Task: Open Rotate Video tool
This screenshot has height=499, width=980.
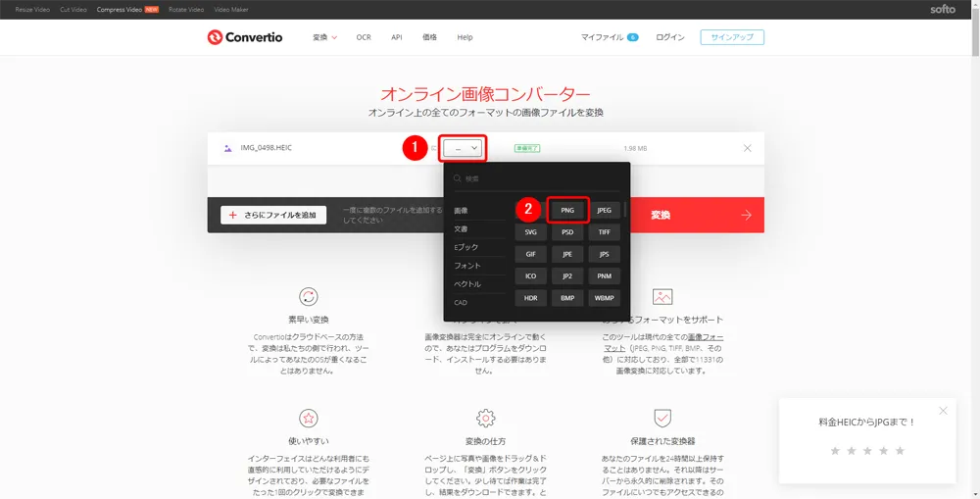Action: [186, 10]
